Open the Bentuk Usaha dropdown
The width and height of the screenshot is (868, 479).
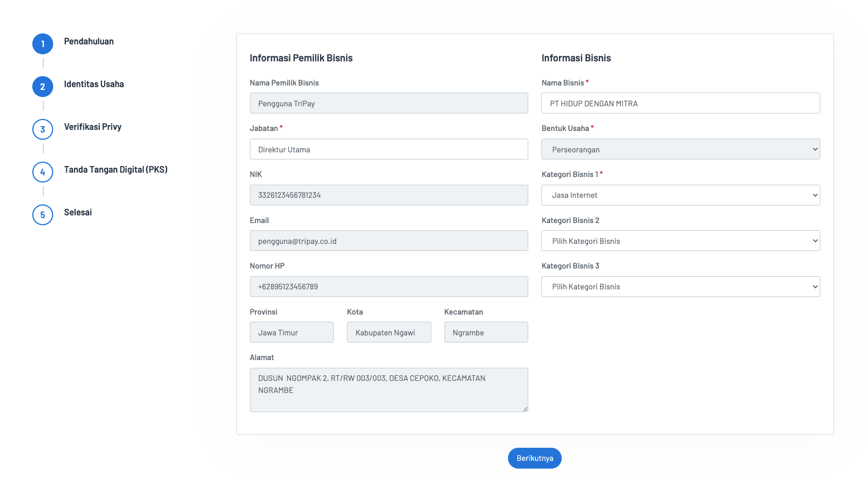pyautogui.click(x=680, y=149)
